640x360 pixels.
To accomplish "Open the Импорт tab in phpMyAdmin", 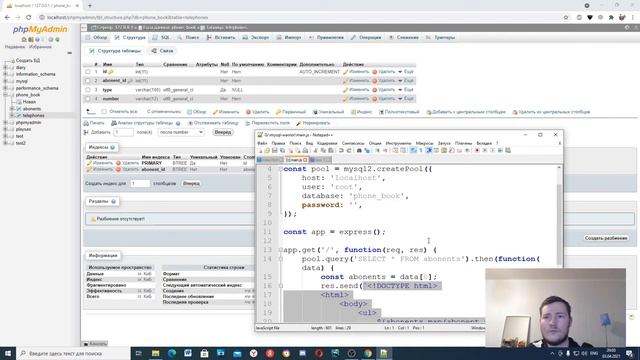I will 289,38.
